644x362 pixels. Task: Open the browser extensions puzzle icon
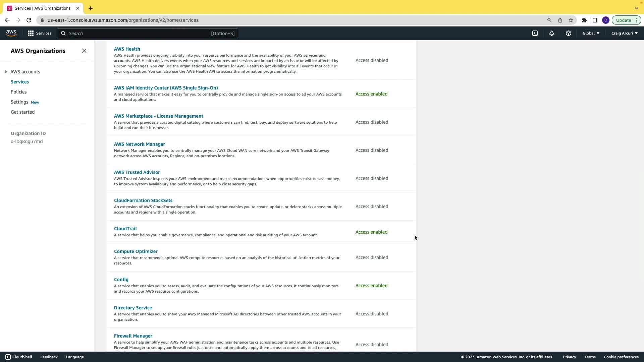tap(584, 20)
